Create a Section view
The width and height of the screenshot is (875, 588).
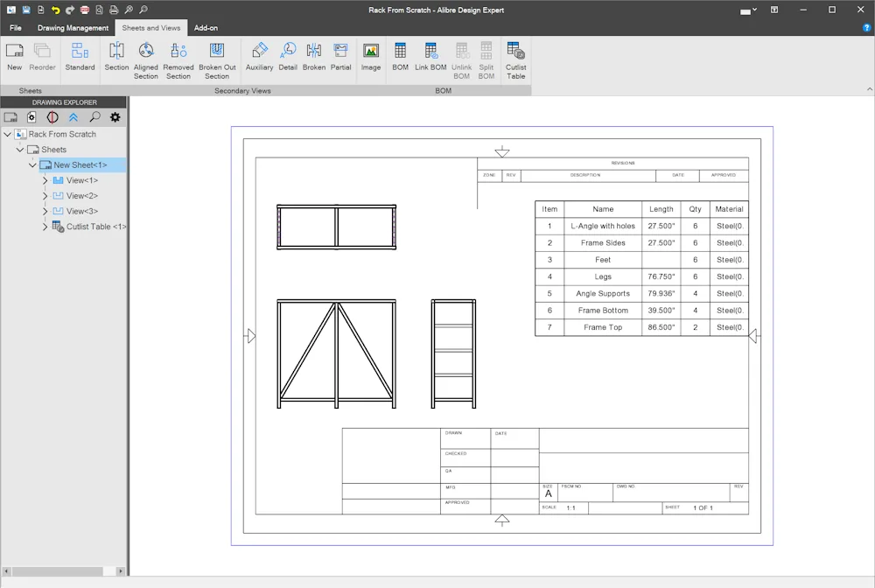(116, 57)
